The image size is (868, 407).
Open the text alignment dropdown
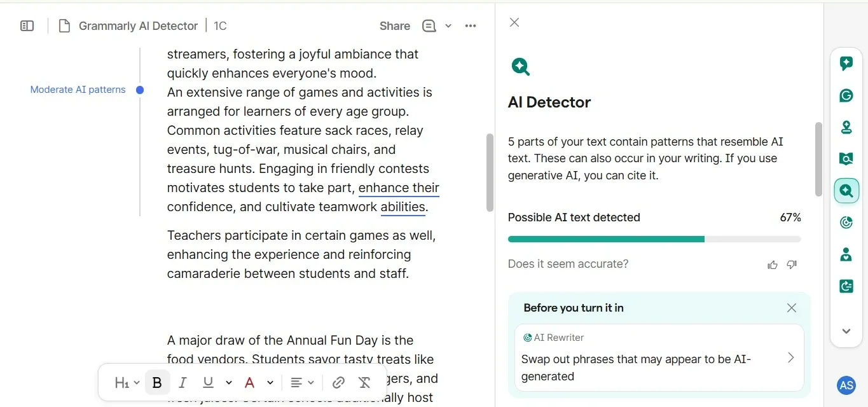point(302,383)
